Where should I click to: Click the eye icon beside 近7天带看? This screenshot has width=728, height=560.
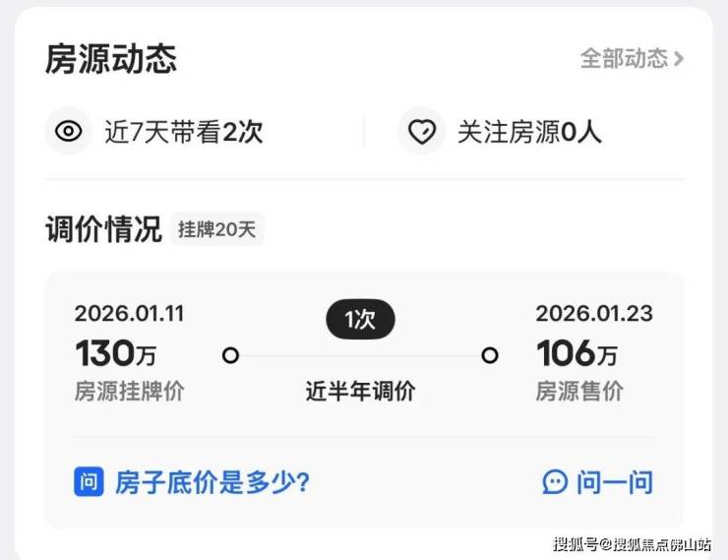68,132
